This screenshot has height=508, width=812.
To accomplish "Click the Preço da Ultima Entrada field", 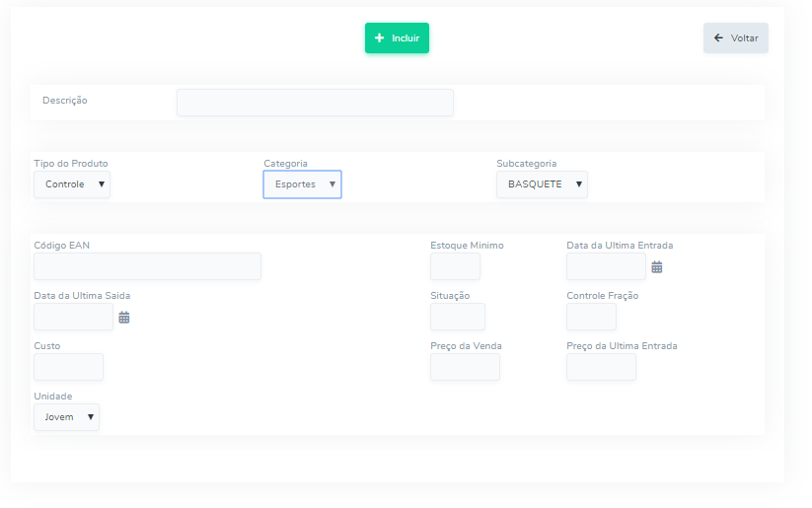I will 601,367.
